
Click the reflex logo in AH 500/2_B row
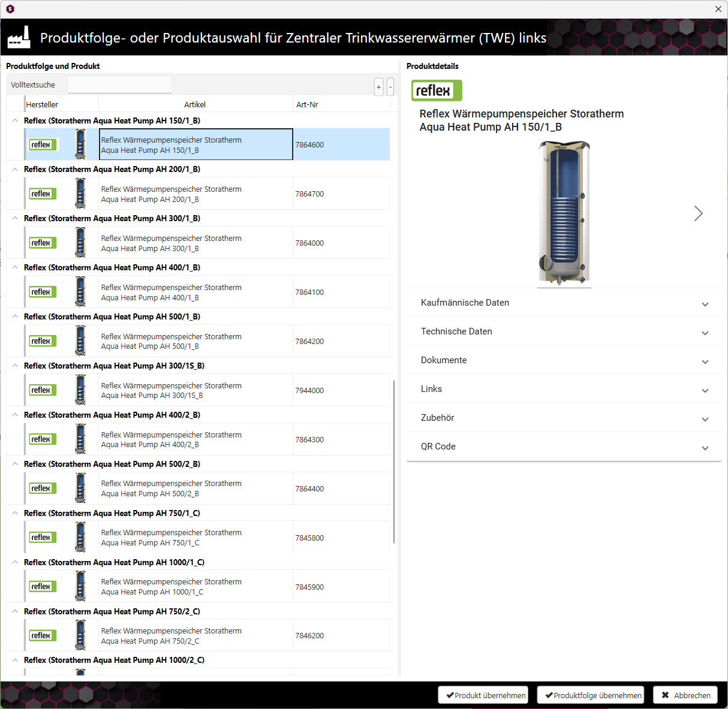pos(43,488)
